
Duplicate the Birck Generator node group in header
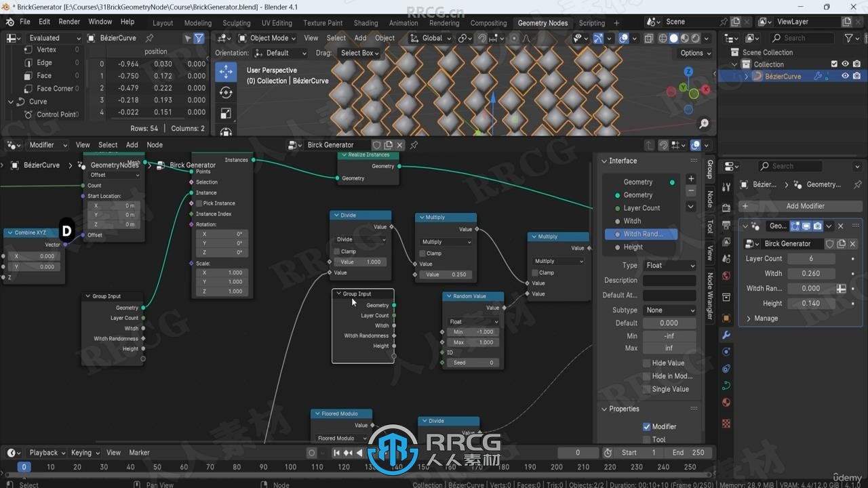point(389,145)
